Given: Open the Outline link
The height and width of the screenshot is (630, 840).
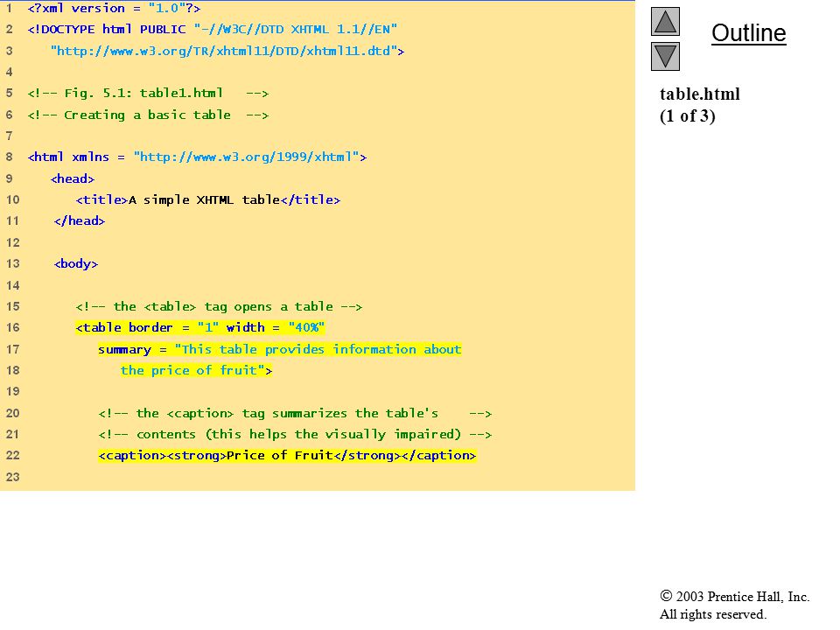Looking at the screenshot, I should 748,33.
